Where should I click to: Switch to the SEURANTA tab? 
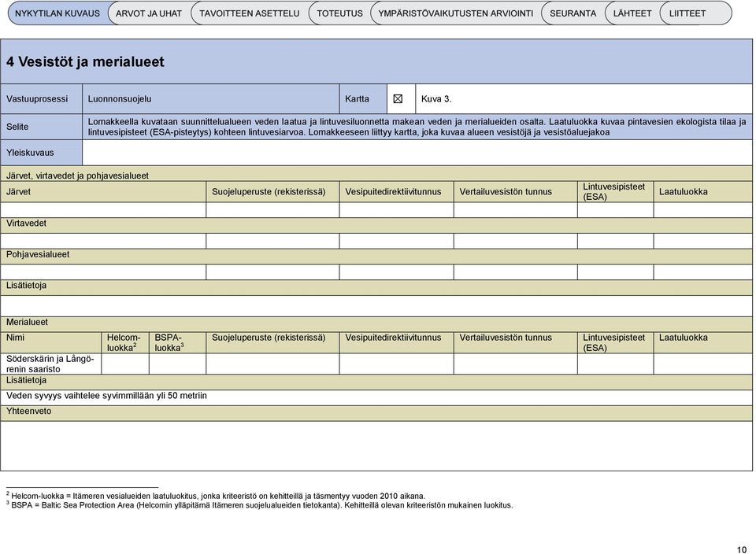pos(573,13)
